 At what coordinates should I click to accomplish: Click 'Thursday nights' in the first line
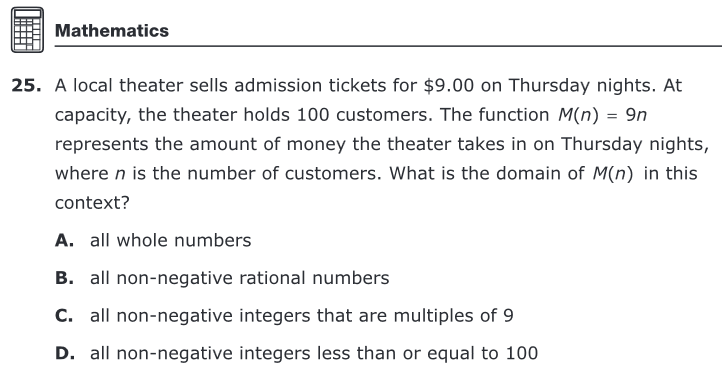[582, 87]
